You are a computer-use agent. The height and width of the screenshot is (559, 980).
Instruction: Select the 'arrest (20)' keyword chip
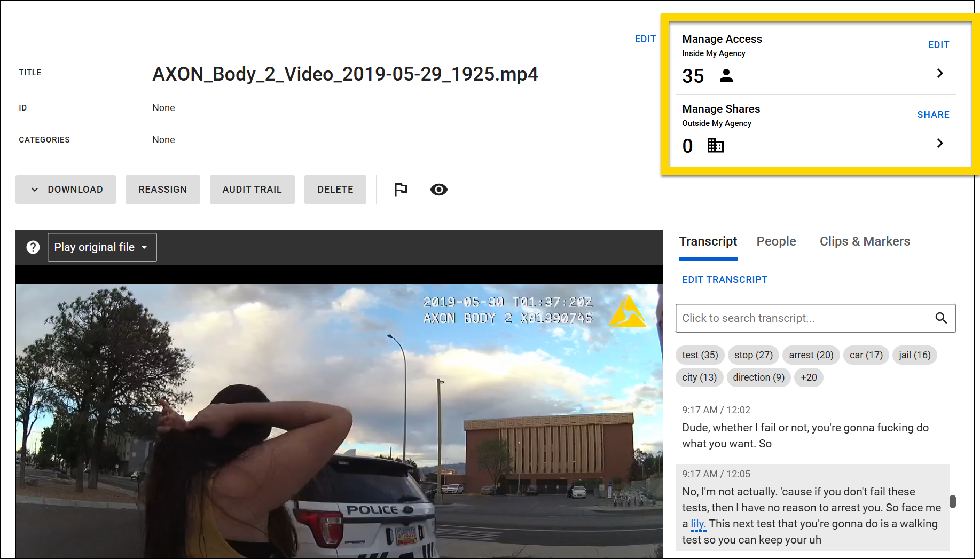click(811, 355)
